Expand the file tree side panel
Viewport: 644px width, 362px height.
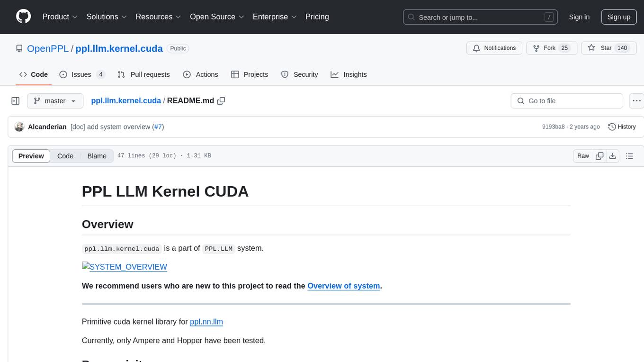pos(16,101)
